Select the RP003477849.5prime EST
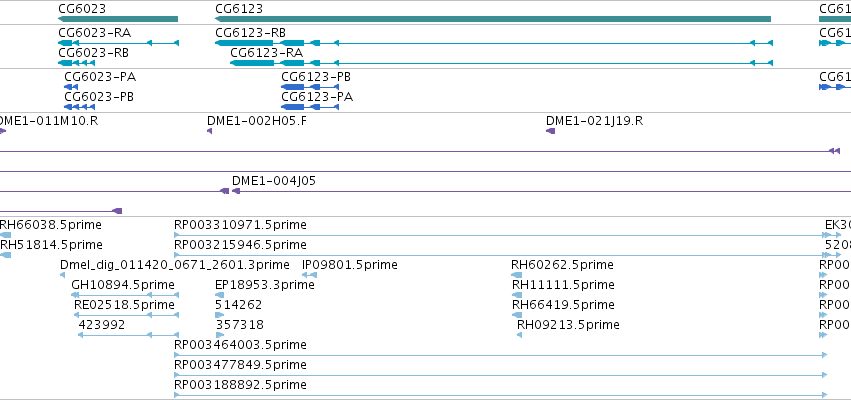 pyautogui.click(x=500, y=375)
